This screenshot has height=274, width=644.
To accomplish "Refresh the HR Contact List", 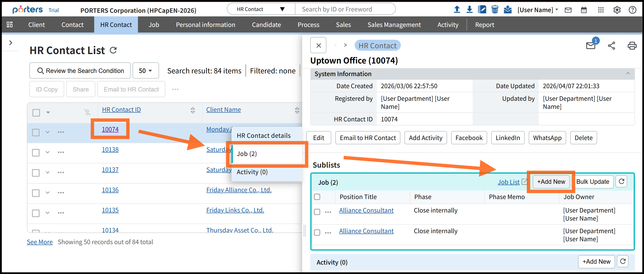I will [113, 50].
